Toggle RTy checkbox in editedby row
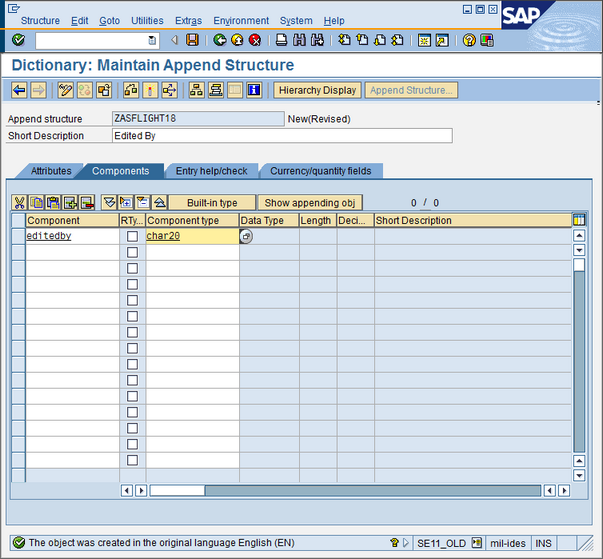603x559 pixels. click(x=132, y=236)
